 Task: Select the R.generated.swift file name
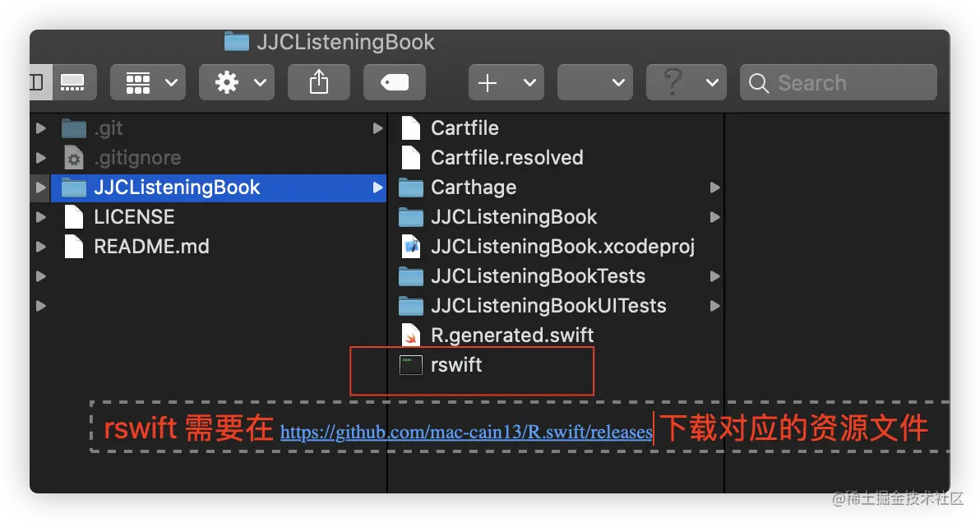point(512,336)
